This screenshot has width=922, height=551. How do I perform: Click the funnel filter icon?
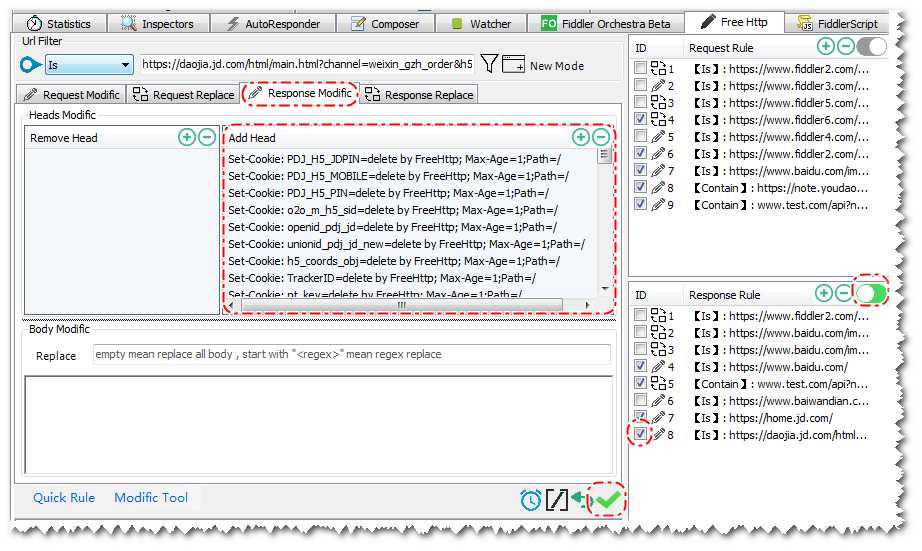point(489,63)
